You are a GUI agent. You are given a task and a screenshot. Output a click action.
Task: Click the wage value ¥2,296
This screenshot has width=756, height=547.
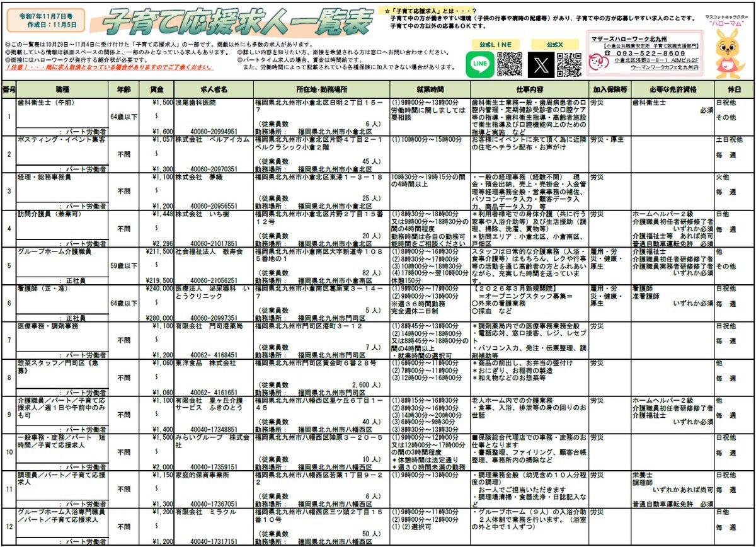point(163,243)
